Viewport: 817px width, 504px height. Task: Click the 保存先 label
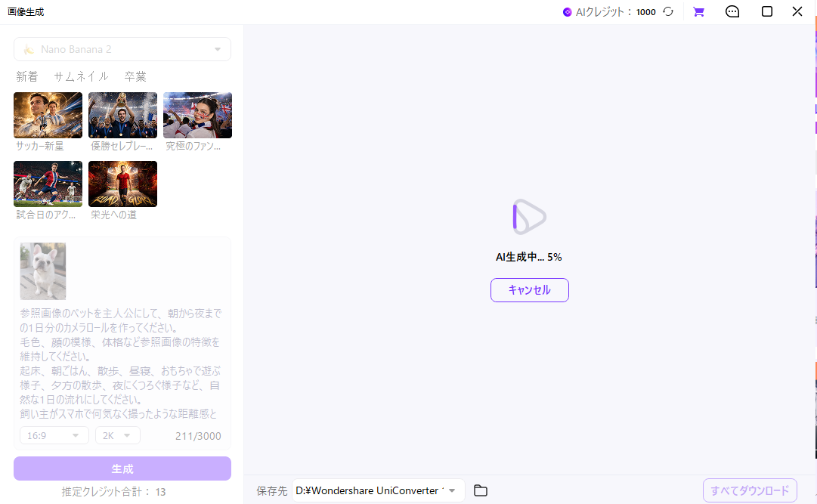[x=271, y=490]
